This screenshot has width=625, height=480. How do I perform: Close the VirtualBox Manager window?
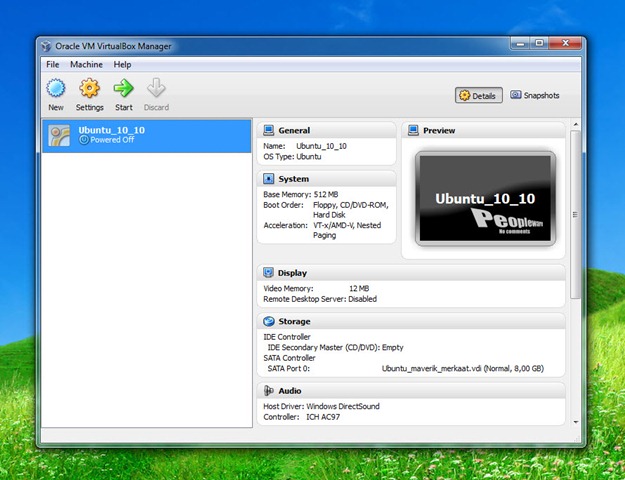coord(565,43)
